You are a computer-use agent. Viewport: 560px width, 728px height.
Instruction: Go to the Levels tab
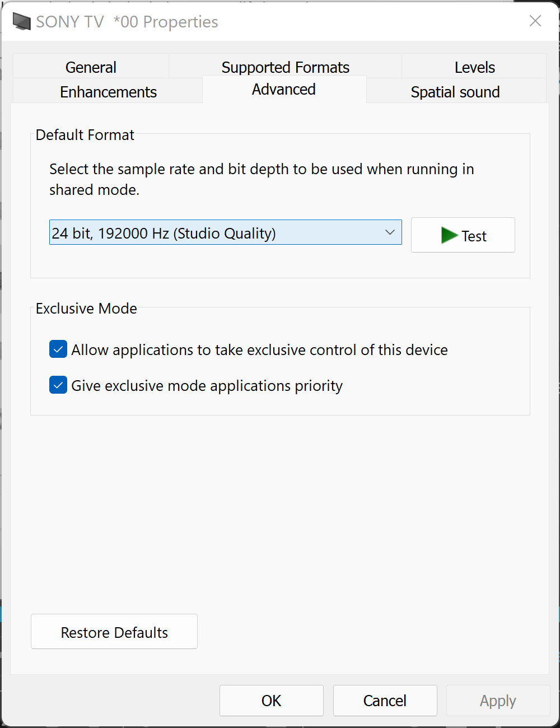coord(474,67)
